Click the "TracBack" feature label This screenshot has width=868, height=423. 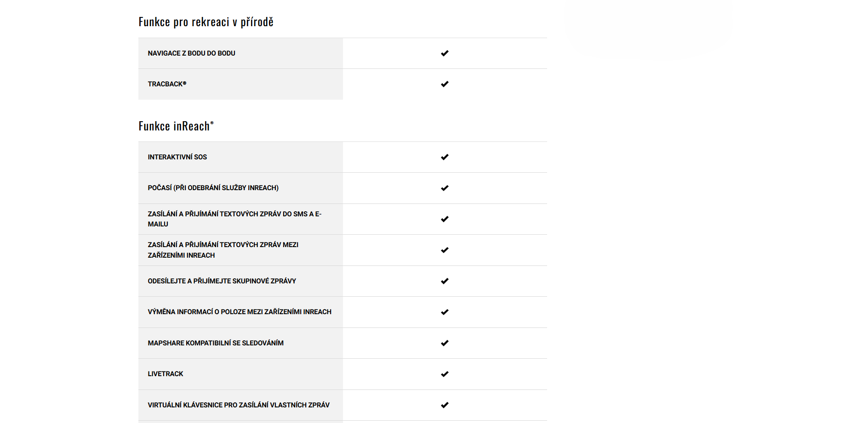[167, 84]
